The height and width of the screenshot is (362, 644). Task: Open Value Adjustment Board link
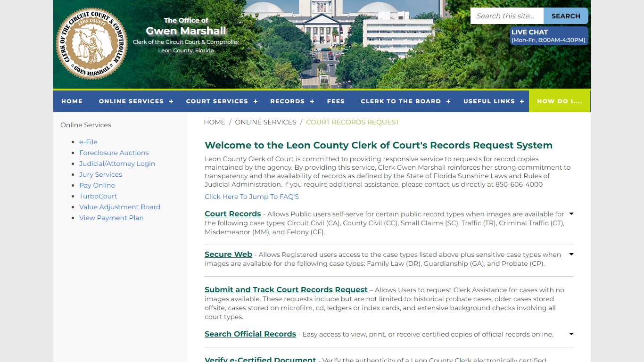pos(120,207)
